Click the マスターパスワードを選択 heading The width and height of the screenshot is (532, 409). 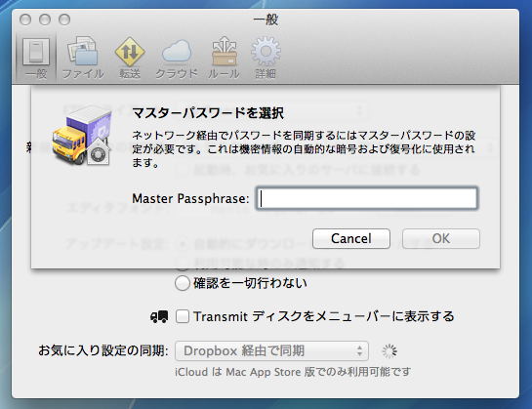click(208, 112)
